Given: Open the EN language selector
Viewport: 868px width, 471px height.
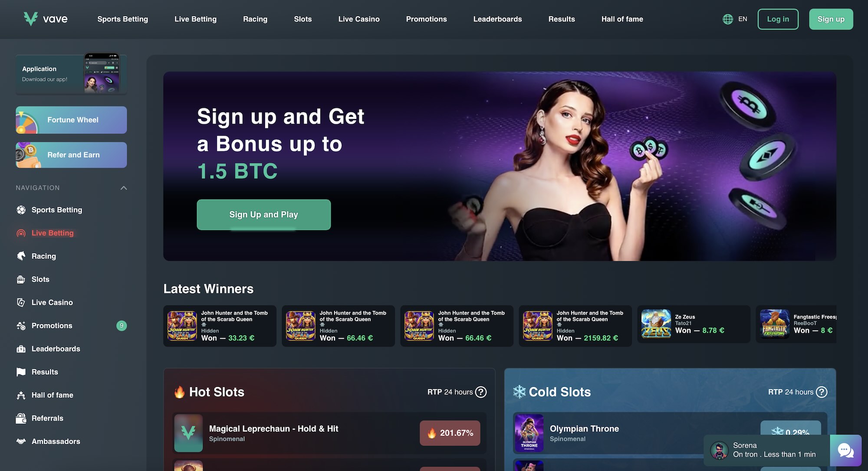Looking at the screenshot, I should pos(735,19).
